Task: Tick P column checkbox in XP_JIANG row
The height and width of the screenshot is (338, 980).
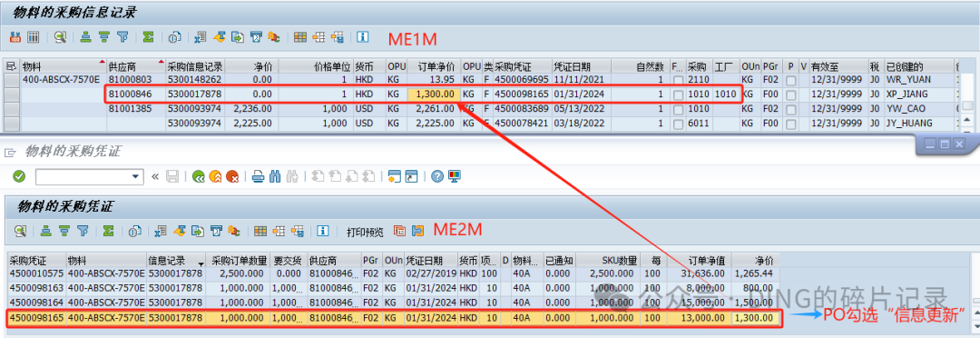Action: pyautogui.click(x=791, y=94)
